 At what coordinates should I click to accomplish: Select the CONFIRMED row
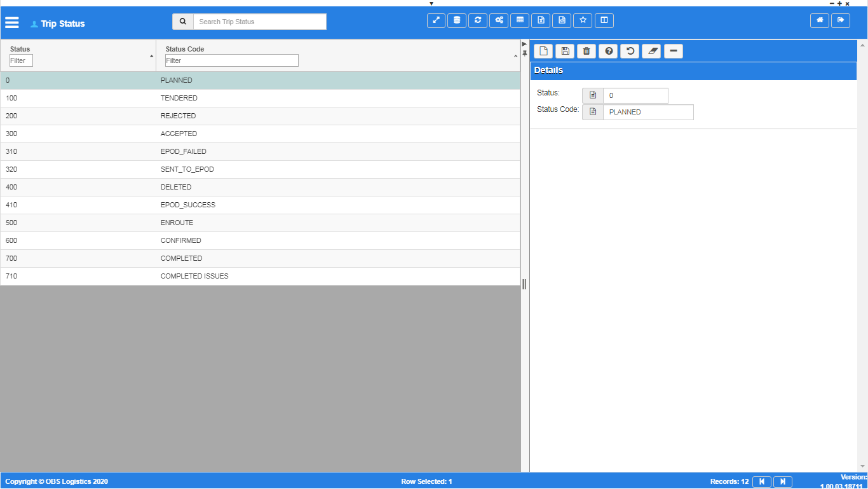click(x=260, y=240)
